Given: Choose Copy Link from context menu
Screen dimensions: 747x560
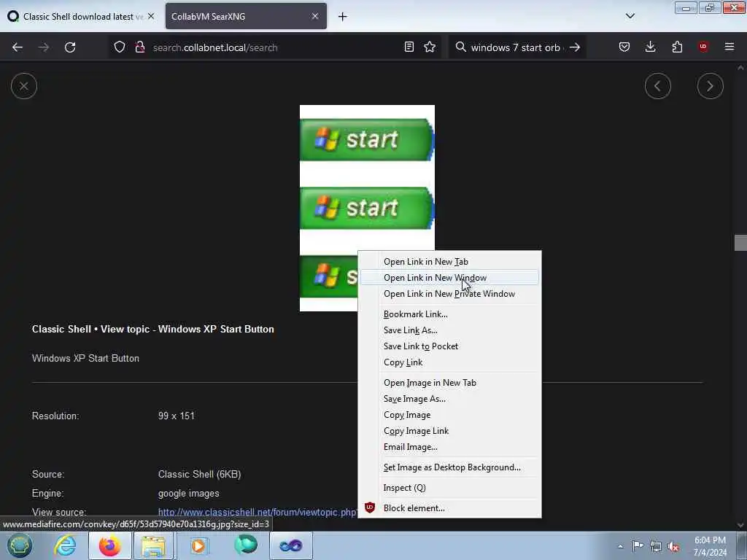Looking at the screenshot, I should point(449,362).
